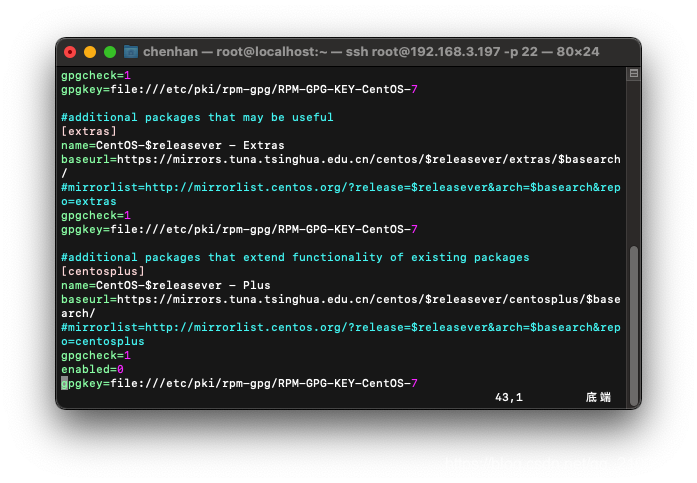This screenshot has height=483, width=697.
Task: Click the terminal vertical scrollbar thumb
Action: pos(634,325)
